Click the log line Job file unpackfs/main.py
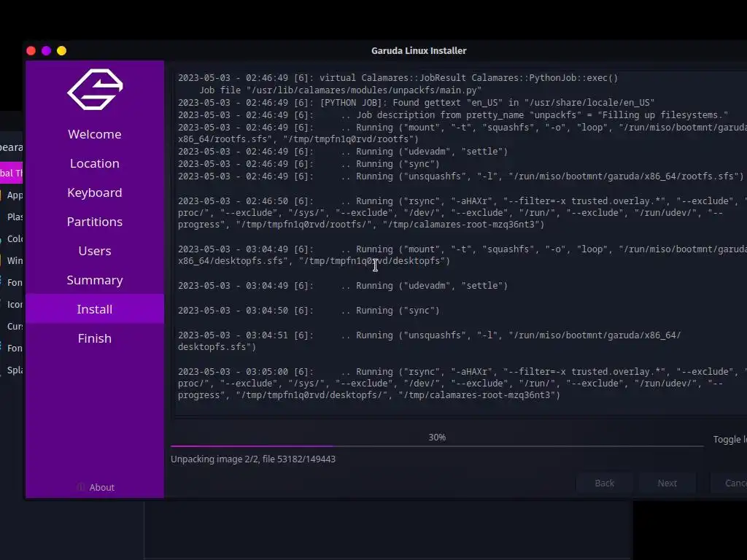The image size is (747, 560). tap(340, 90)
